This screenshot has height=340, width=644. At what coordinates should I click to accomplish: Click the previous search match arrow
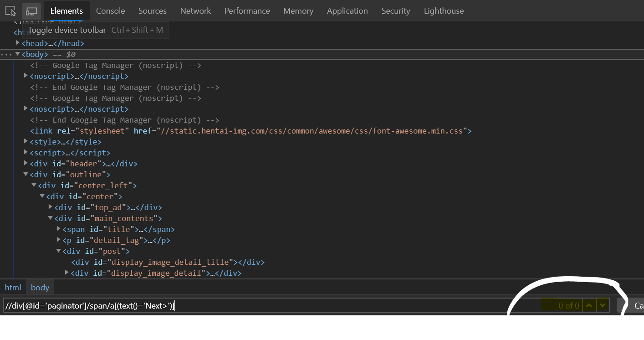click(x=589, y=305)
